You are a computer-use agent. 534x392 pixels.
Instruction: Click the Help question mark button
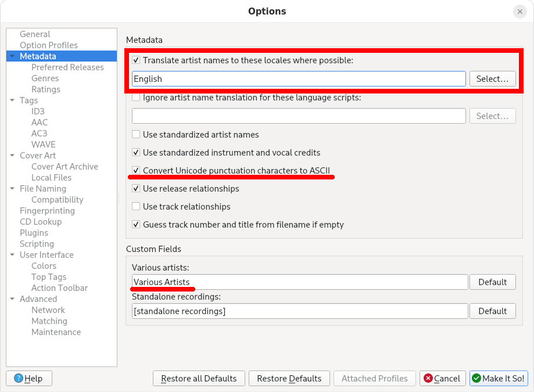pos(28,379)
